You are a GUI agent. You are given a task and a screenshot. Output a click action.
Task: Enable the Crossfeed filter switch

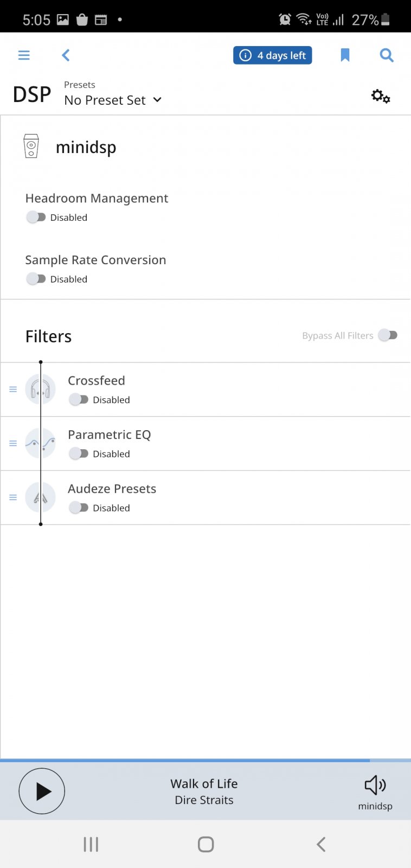pyautogui.click(x=79, y=400)
